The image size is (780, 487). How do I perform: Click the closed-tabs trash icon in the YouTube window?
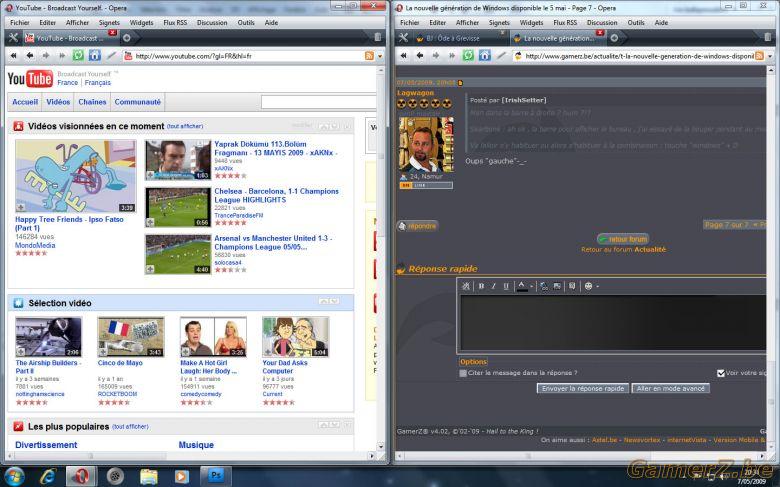point(378,37)
